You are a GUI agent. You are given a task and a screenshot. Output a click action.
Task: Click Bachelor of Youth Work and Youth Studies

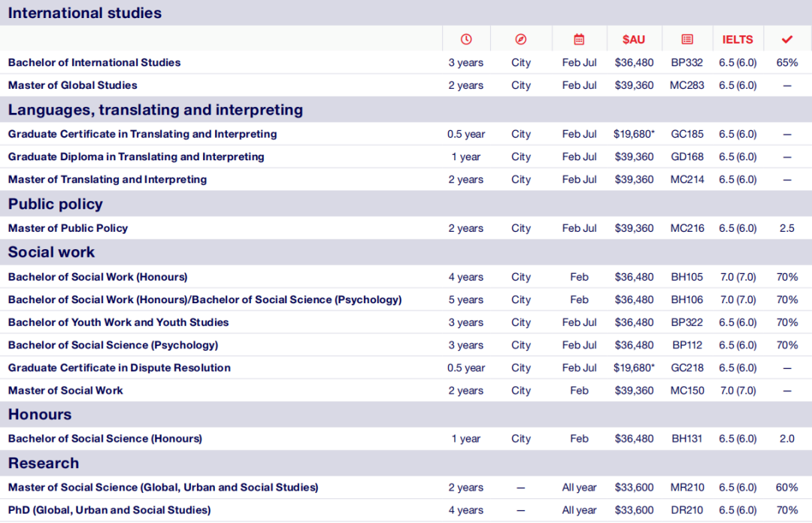[x=119, y=322]
